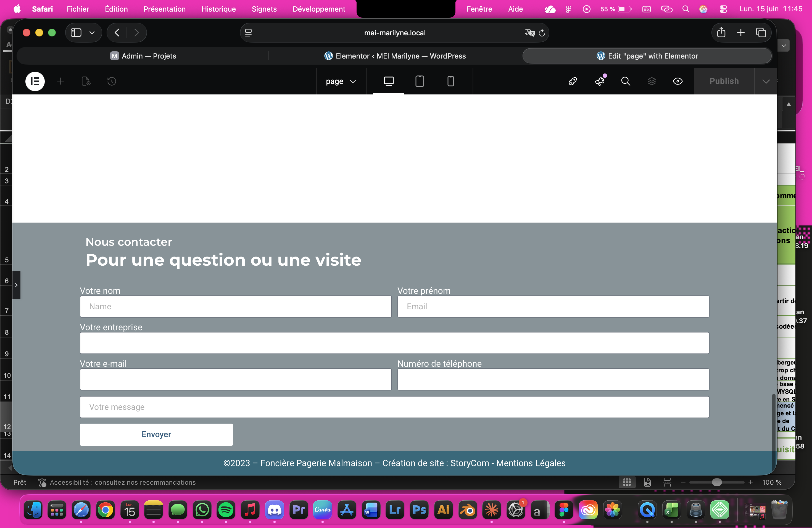Open the rocket launch checklist icon

tap(573, 81)
